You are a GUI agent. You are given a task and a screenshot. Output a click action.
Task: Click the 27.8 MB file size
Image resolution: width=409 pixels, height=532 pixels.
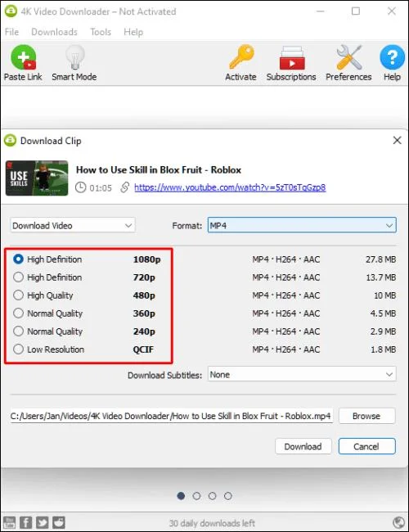tap(380, 259)
